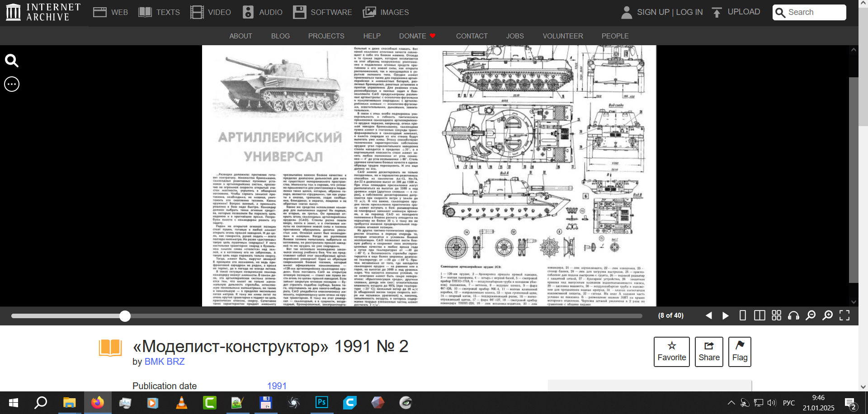Click the page navigation slider handle

coord(125,316)
